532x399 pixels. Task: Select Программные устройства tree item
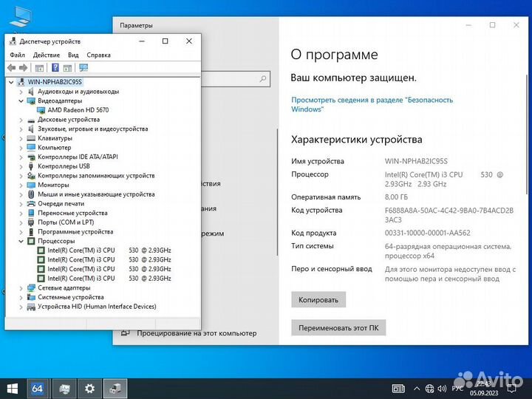(75, 232)
